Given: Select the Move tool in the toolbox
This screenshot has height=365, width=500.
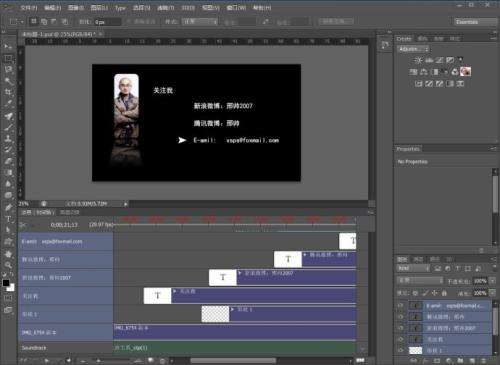Looking at the screenshot, I should 7,46.
